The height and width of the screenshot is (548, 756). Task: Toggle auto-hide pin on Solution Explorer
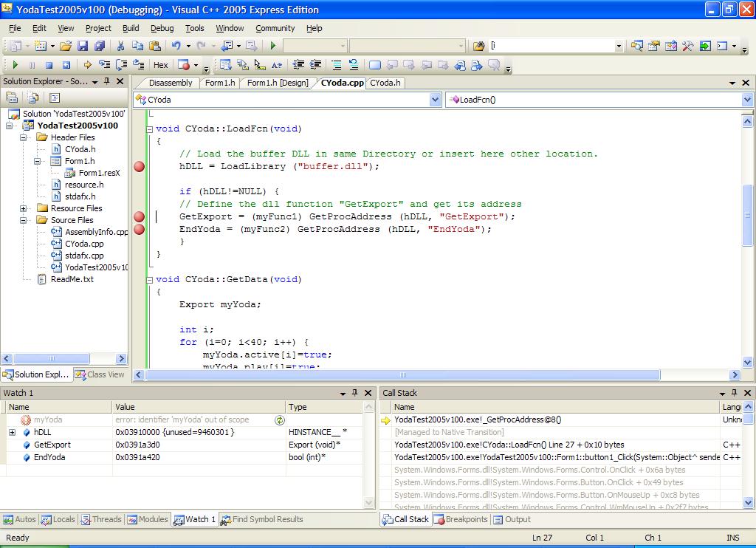point(107,81)
